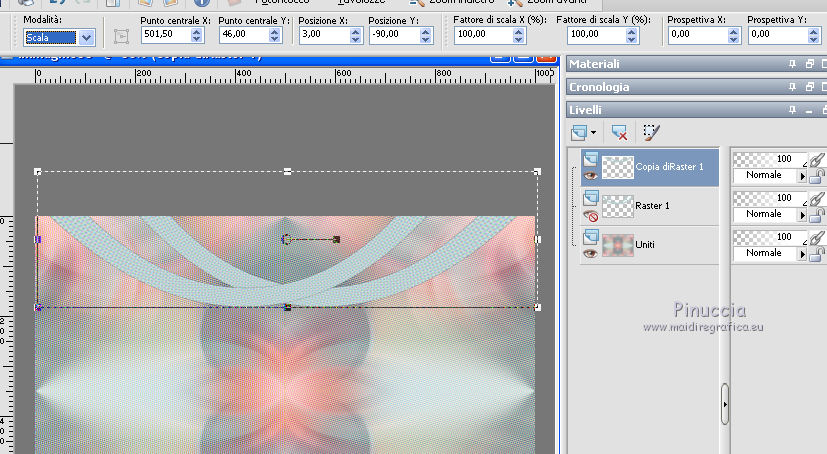
Task: Click the Prospettiva X spinner arrows
Action: pos(734,35)
